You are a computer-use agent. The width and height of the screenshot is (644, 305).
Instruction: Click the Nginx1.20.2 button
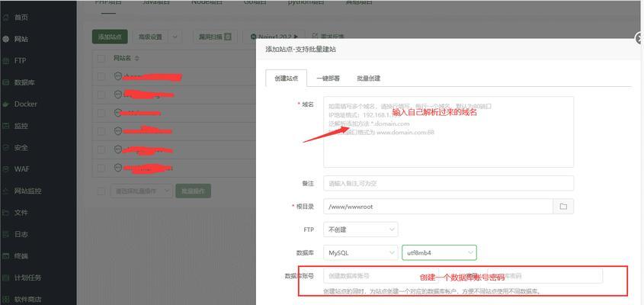tap(274, 37)
